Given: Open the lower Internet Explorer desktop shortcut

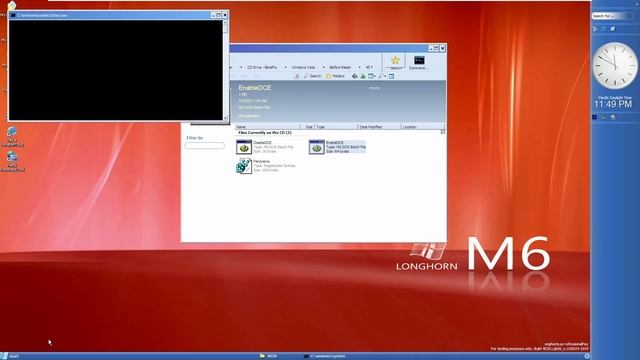Looking at the screenshot, I should [12, 157].
